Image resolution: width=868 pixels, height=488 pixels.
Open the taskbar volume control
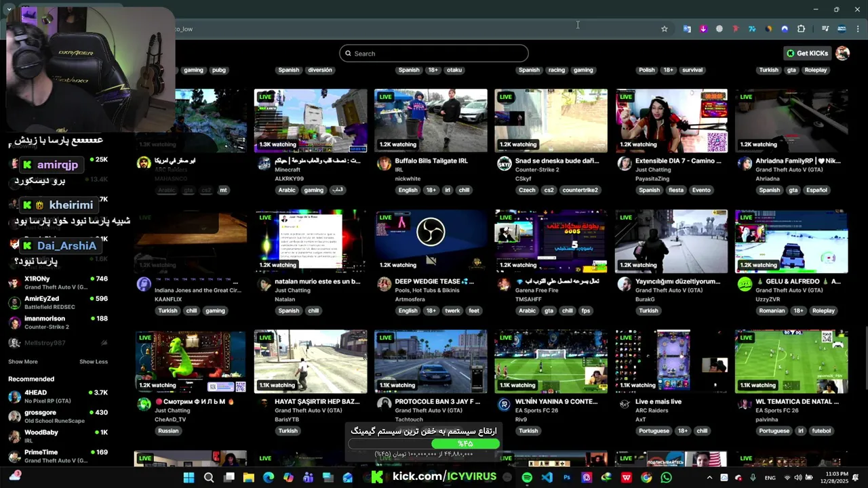click(x=797, y=478)
